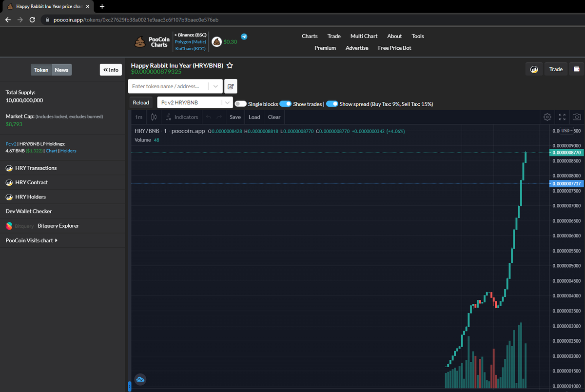Disable the Show spread switch

click(332, 104)
